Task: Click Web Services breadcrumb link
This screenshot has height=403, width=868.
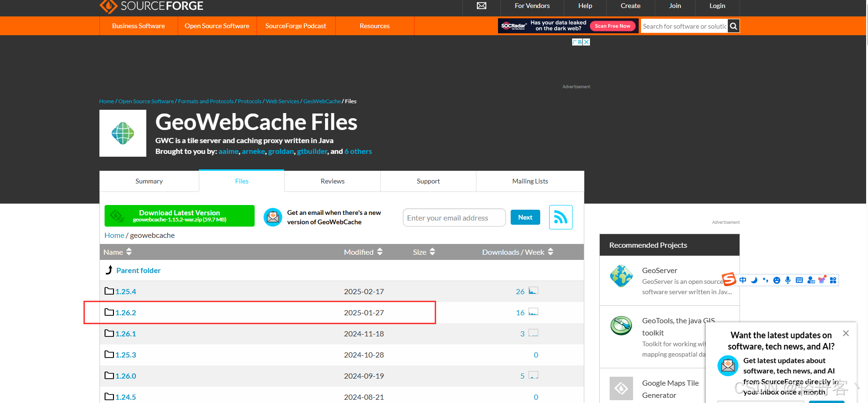Action: tap(282, 101)
